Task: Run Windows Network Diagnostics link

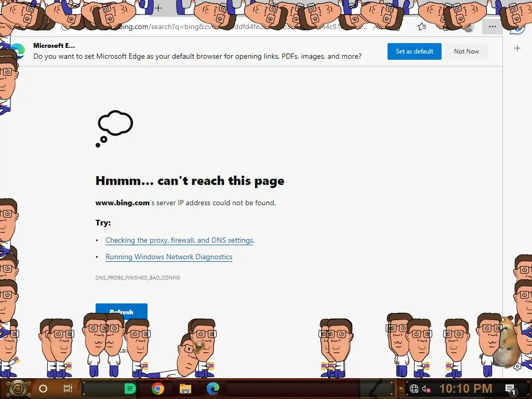Action: click(x=169, y=257)
